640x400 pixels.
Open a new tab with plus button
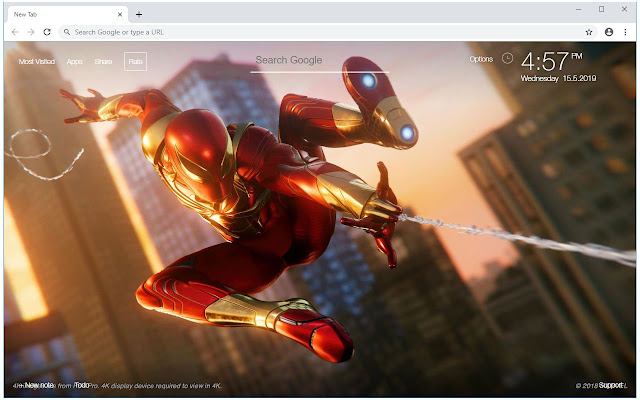coord(139,15)
